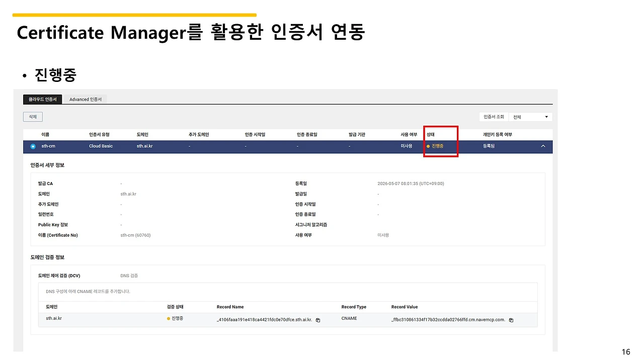644x362 pixels.
Task: Click the 미사용 cell in the selected row
Action: click(x=407, y=146)
